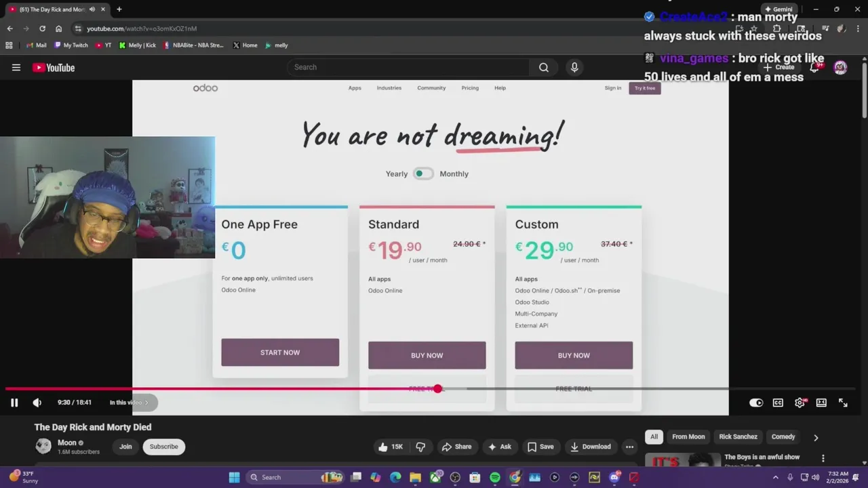
Task: Like the video (15K thumbs up)
Action: tap(391, 447)
